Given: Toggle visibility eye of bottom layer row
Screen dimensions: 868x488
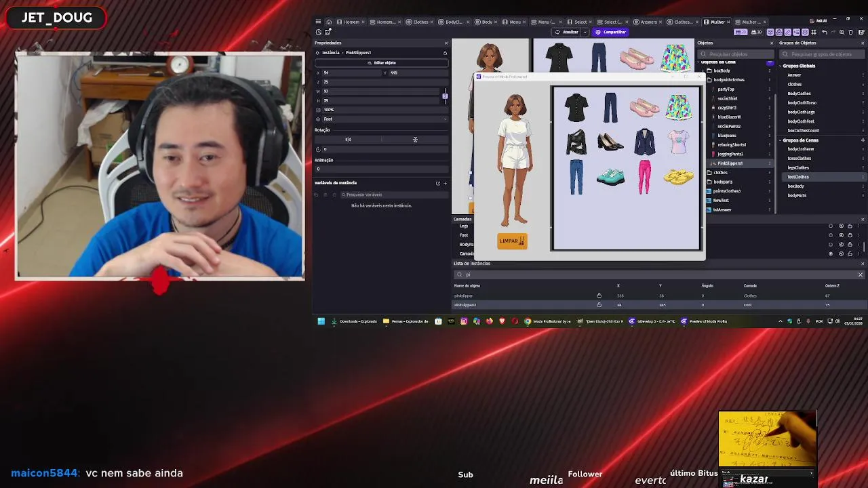Looking at the screenshot, I should point(842,253).
